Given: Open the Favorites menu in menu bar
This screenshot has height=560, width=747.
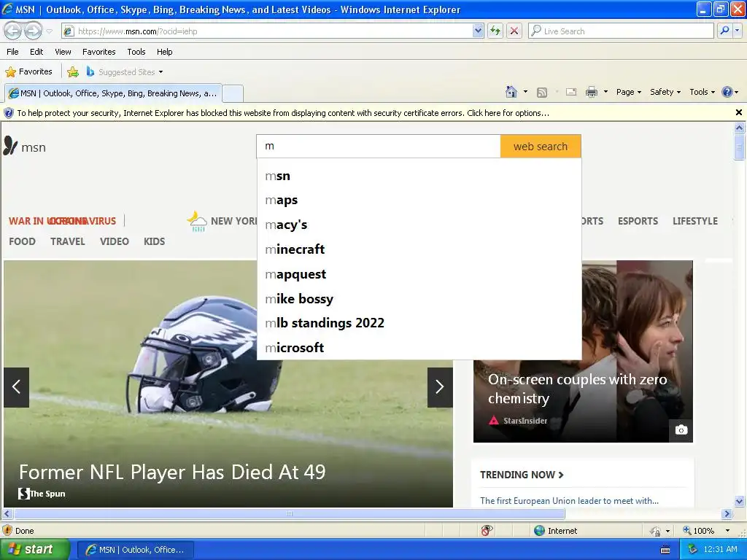Looking at the screenshot, I should tap(98, 52).
